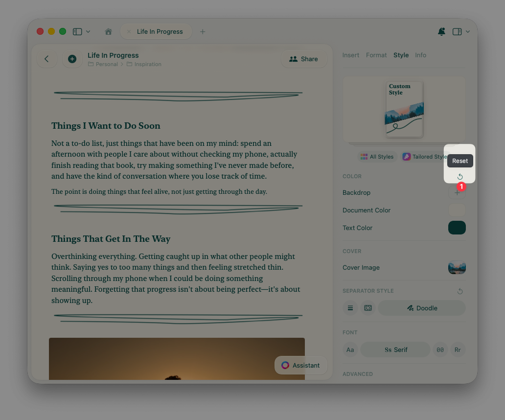Select the Custom Style preview card
The width and height of the screenshot is (505, 420).
[x=405, y=109]
